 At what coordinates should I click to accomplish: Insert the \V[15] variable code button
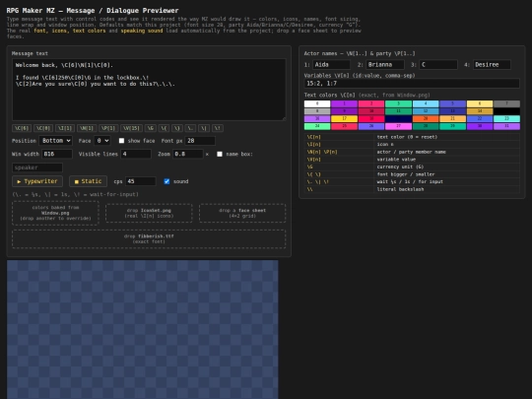[131, 128]
